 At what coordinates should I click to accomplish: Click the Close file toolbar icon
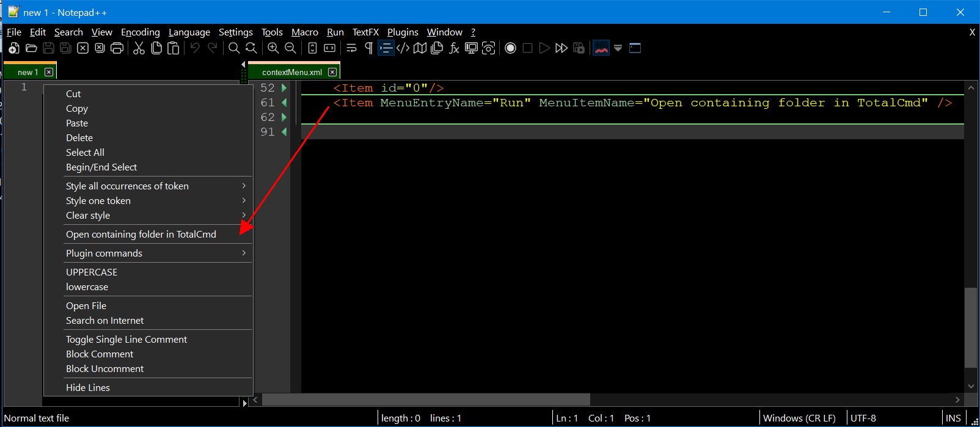82,48
